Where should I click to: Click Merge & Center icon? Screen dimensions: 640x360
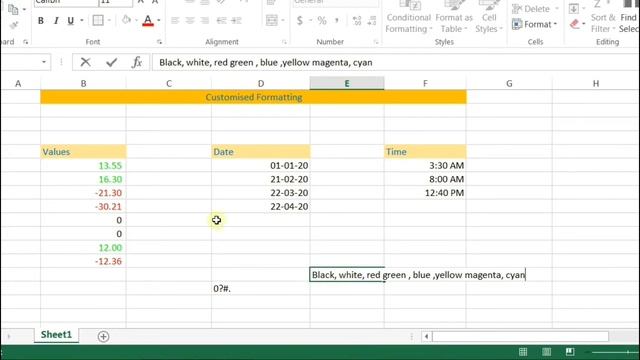[x=271, y=20]
